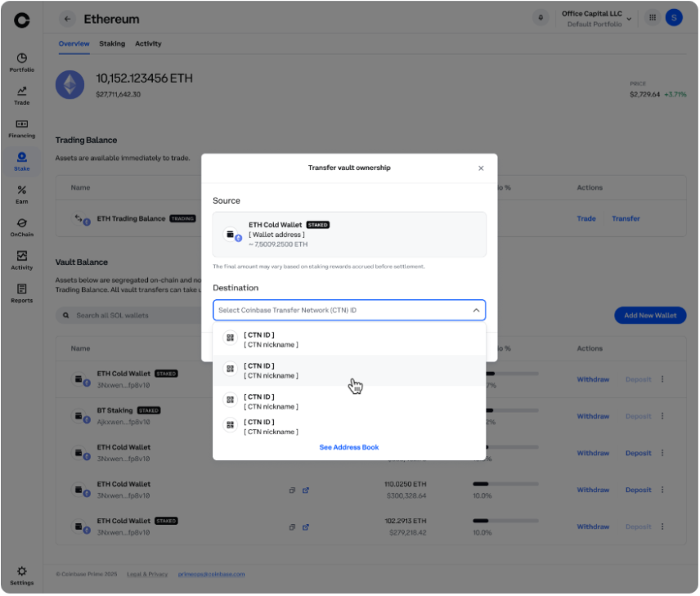
Task: Click the 10,152.123456 ETH balance
Action: click(x=144, y=78)
